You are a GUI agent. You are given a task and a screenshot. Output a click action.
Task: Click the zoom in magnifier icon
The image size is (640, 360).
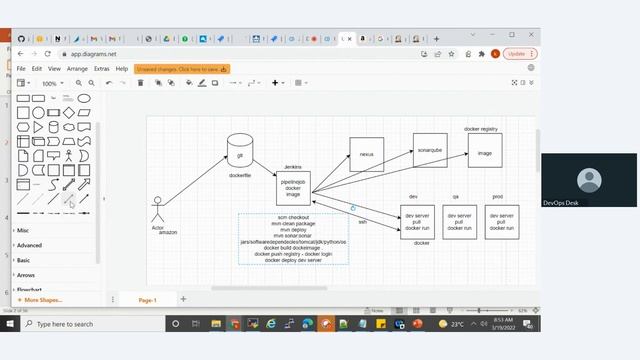pos(78,83)
